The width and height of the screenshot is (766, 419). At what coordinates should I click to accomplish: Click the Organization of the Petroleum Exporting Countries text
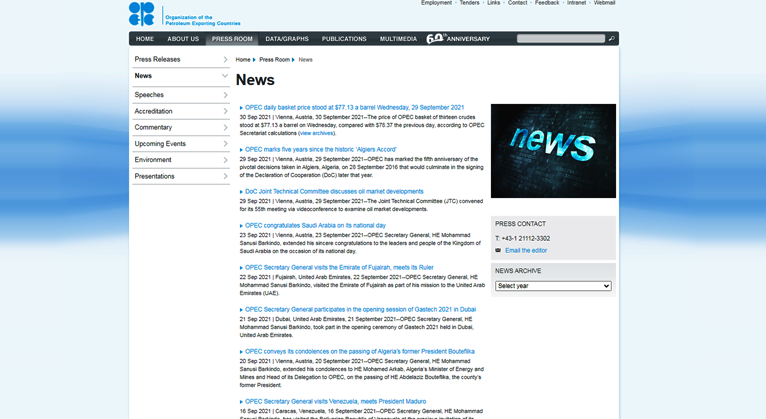coord(203,20)
